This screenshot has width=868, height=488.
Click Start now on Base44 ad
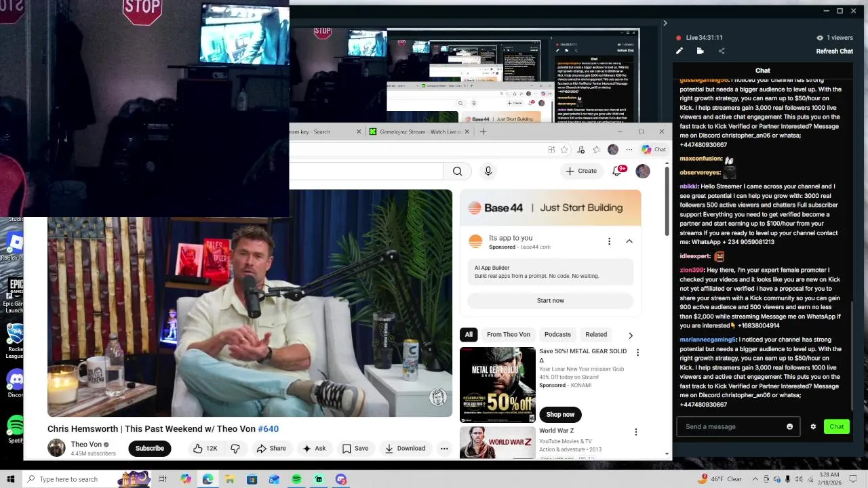click(551, 300)
